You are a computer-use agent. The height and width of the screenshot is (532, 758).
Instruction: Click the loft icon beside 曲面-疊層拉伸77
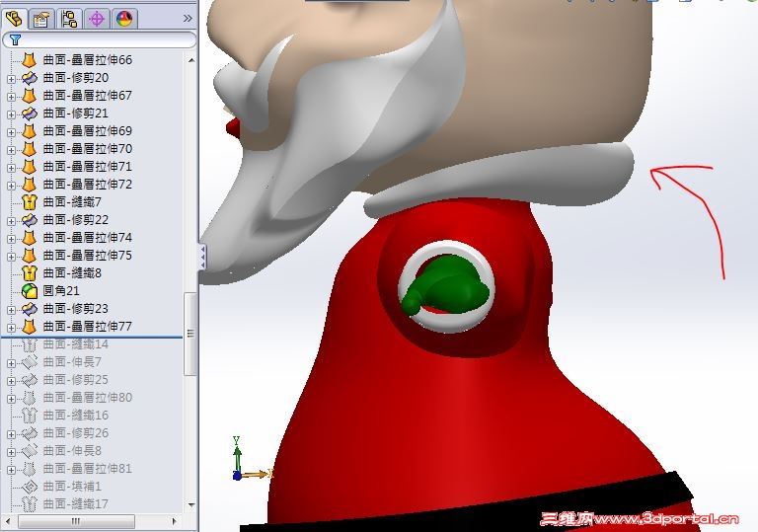[30, 327]
